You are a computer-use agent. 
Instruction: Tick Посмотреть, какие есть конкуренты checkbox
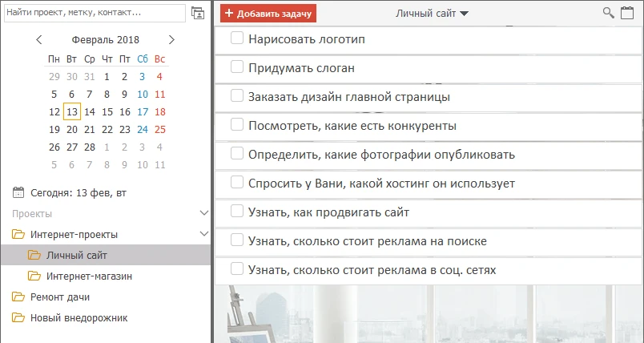click(237, 124)
